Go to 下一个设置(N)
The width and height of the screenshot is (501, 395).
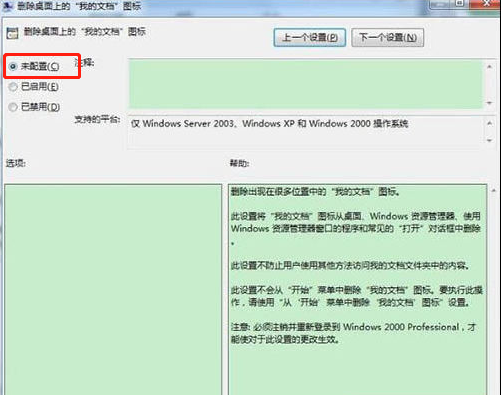388,37
